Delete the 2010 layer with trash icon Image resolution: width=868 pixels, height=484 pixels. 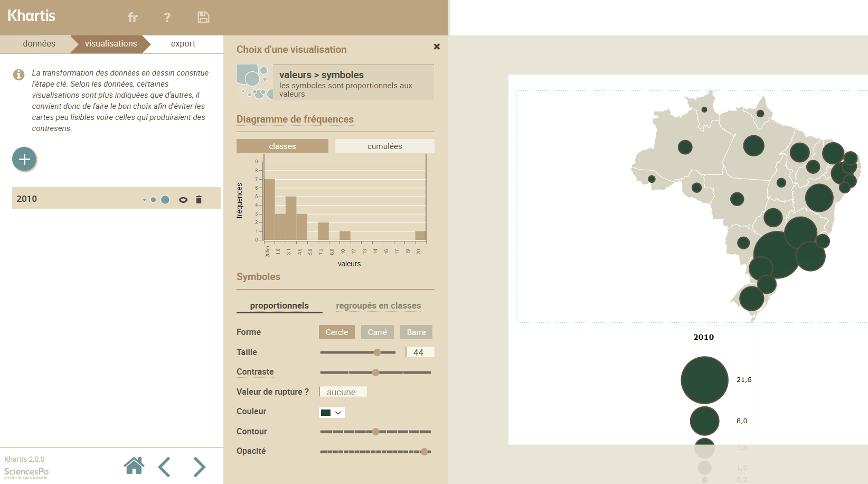click(199, 200)
